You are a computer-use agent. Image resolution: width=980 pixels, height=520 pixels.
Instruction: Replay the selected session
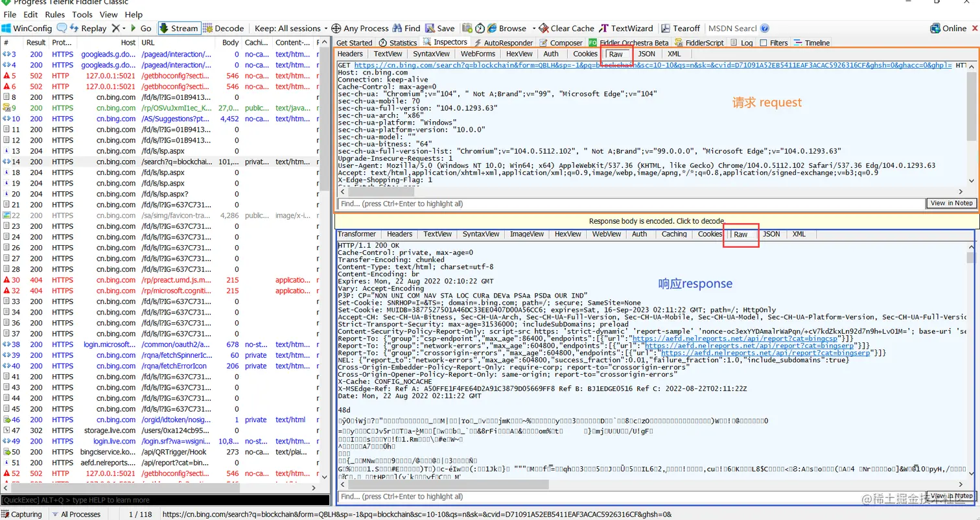(87, 29)
